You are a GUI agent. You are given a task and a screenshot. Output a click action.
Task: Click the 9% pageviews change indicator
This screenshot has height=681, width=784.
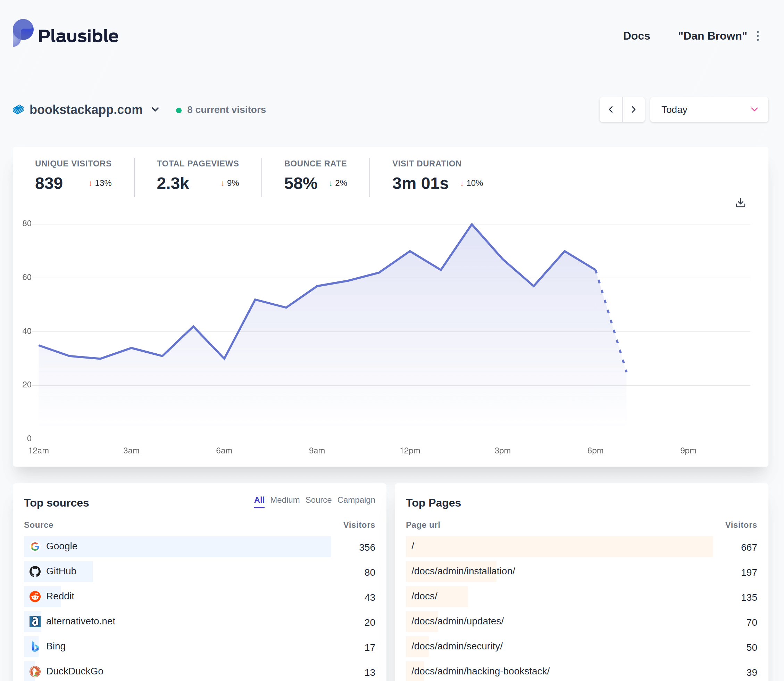pos(230,183)
